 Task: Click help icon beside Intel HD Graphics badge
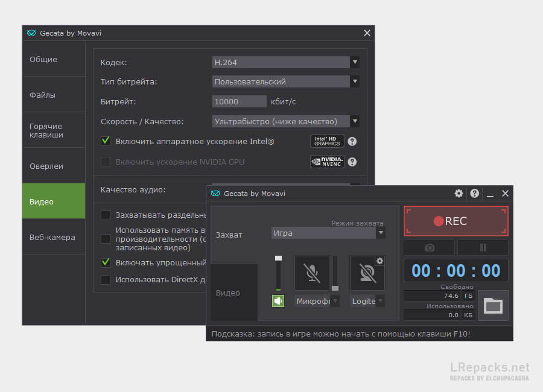(352, 141)
